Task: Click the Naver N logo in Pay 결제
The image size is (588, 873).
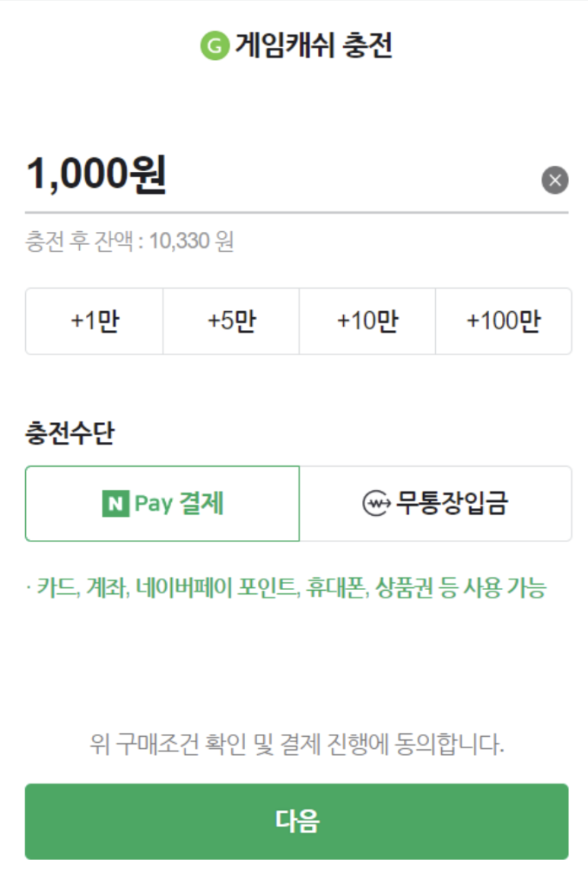Action: click(116, 503)
